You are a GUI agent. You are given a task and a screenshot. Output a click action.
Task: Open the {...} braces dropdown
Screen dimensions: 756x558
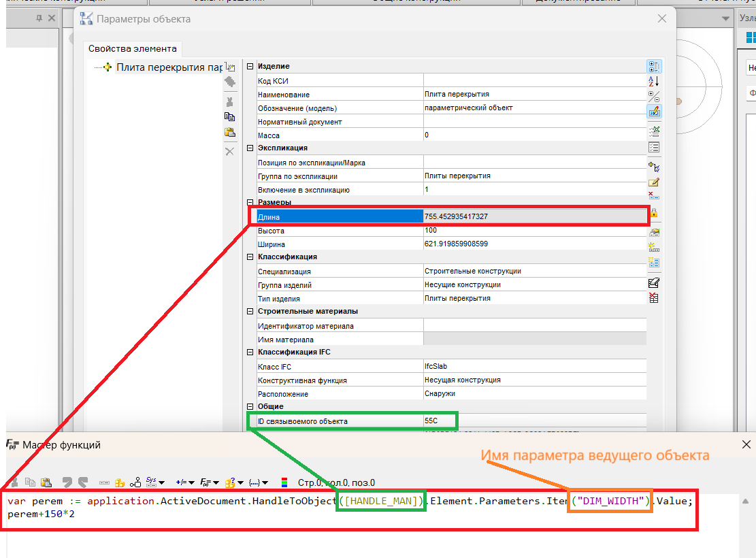click(x=259, y=482)
